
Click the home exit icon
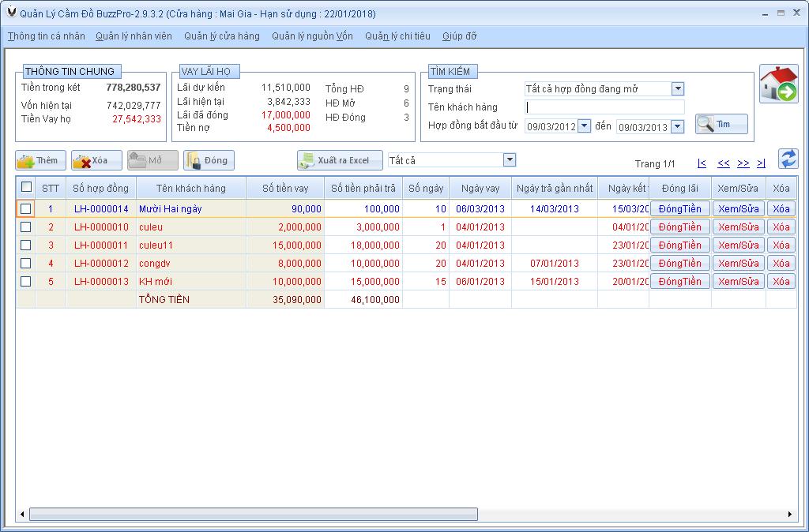coord(778,84)
